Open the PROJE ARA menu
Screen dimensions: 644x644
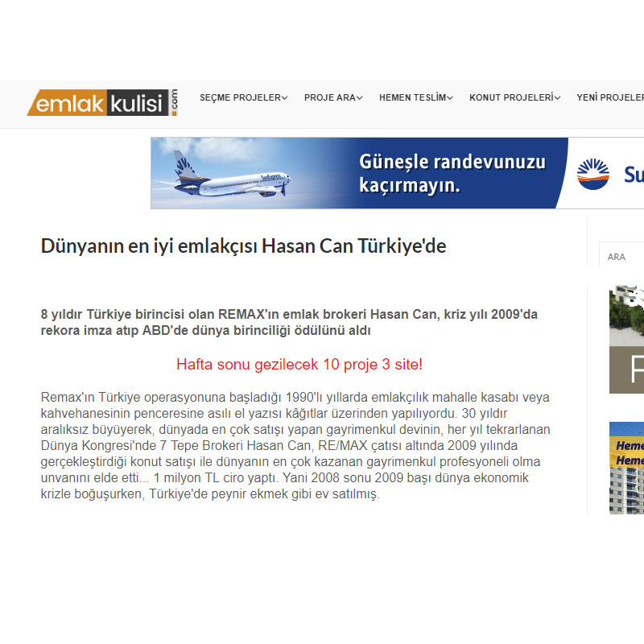tap(332, 97)
